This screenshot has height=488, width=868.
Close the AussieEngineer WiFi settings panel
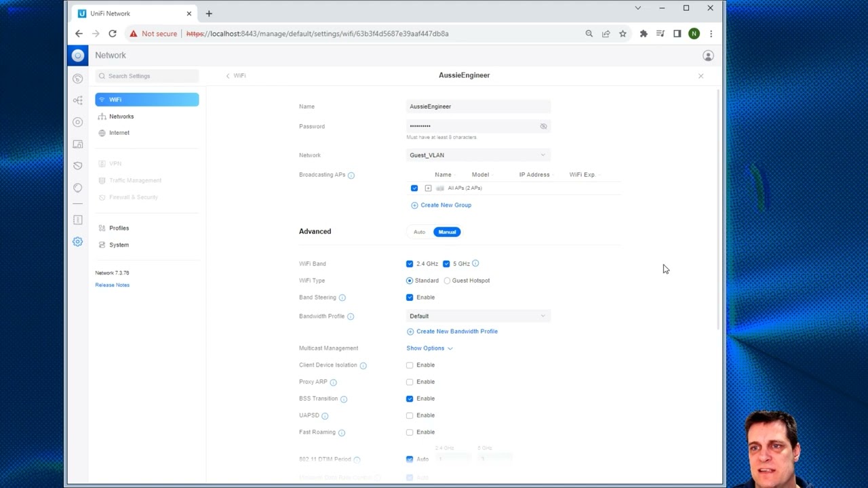[701, 76]
